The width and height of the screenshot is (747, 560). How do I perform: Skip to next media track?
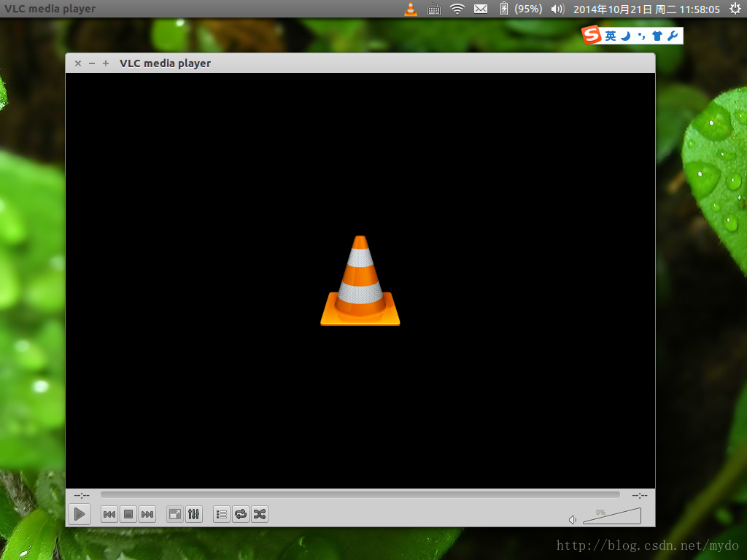[x=147, y=514]
